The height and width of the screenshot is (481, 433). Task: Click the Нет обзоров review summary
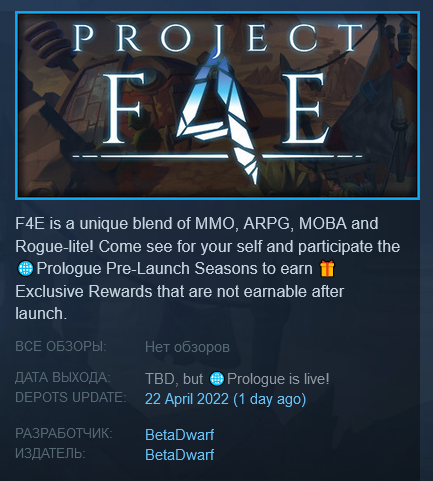[x=187, y=347]
